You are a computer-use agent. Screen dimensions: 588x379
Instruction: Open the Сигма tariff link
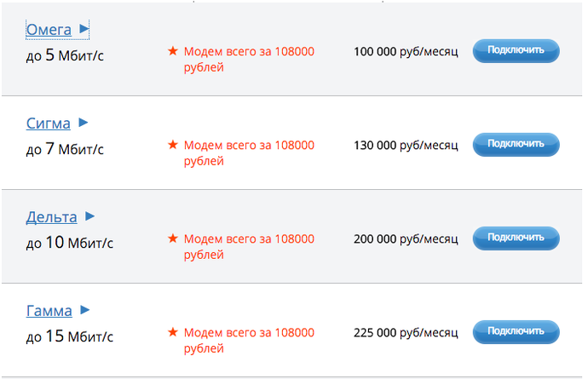coord(48,123)
